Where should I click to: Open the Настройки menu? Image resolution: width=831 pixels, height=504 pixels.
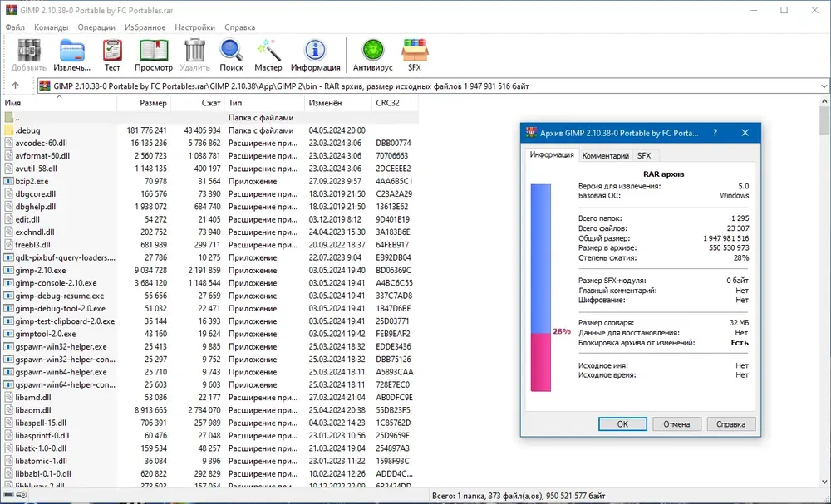tap(194, 27)
